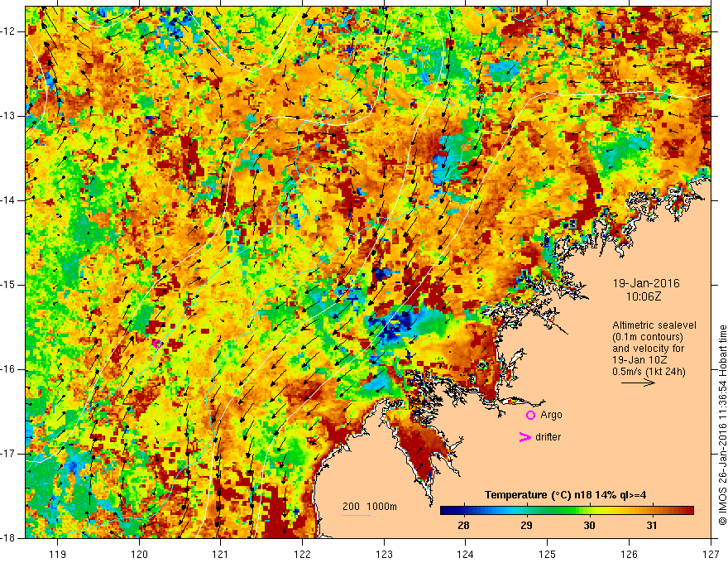The width and height of the screenshot is (728, 563).
Task: Click longitude axis label '127'
Action: pyautogui.click(x=711, y=554)
